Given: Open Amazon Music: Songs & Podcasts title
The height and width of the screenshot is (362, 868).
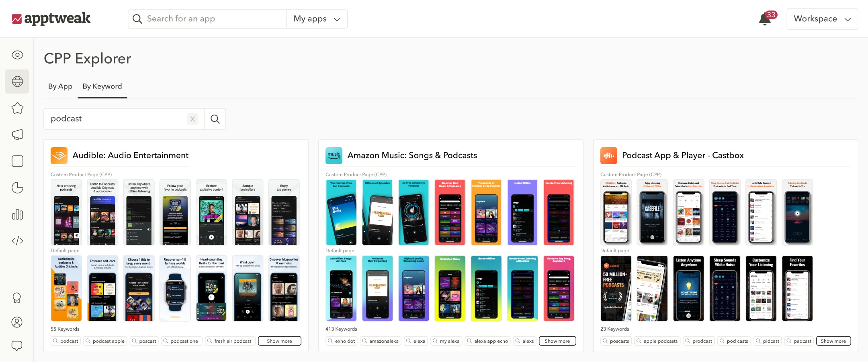Looking at the screenshot, I should [412, 155].
